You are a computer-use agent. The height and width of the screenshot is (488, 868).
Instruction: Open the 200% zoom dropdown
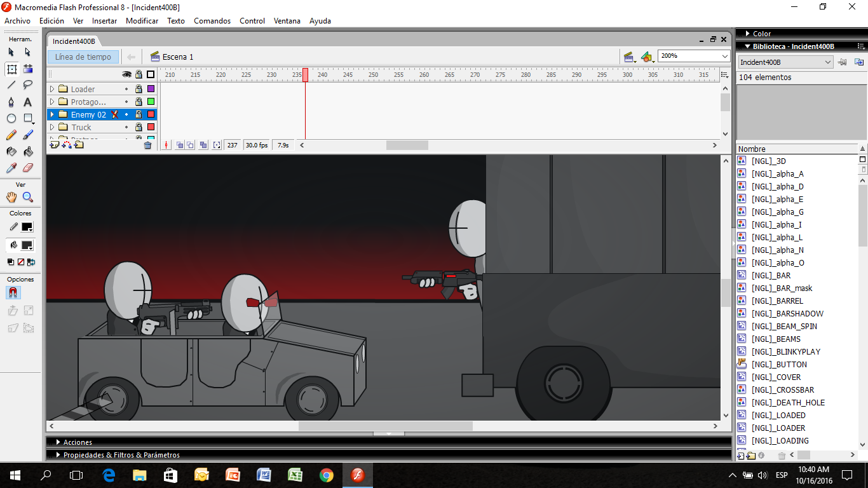(725, 56)
